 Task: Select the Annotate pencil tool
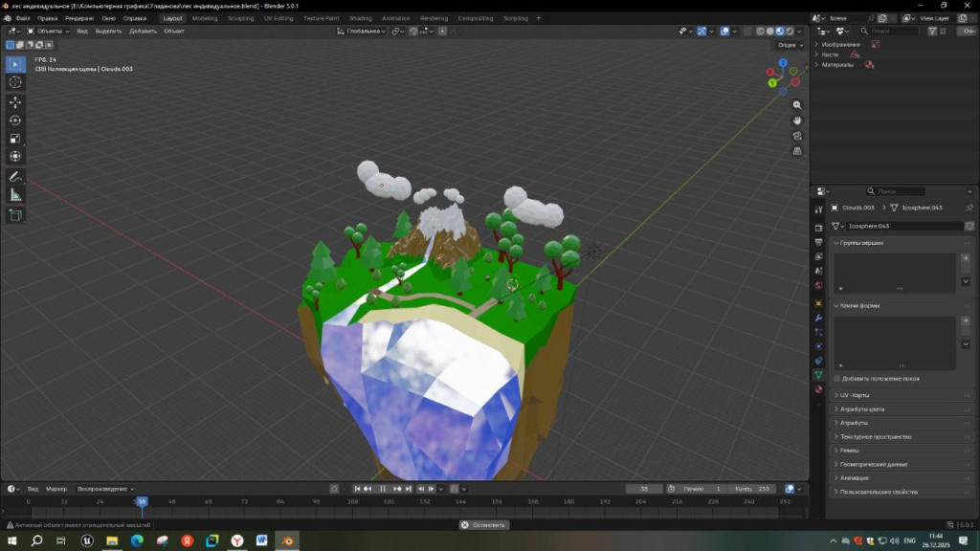coord(15,177)
